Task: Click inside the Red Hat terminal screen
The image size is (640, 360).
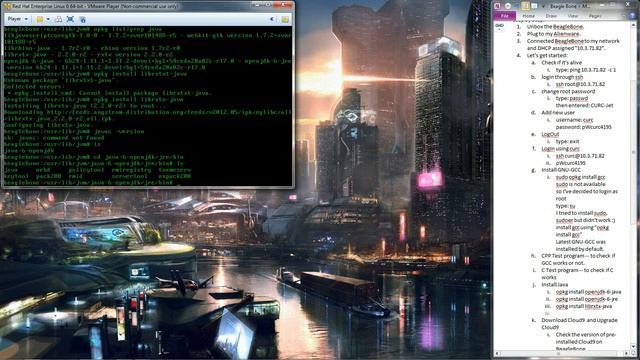Action: [x=148, y=105]
